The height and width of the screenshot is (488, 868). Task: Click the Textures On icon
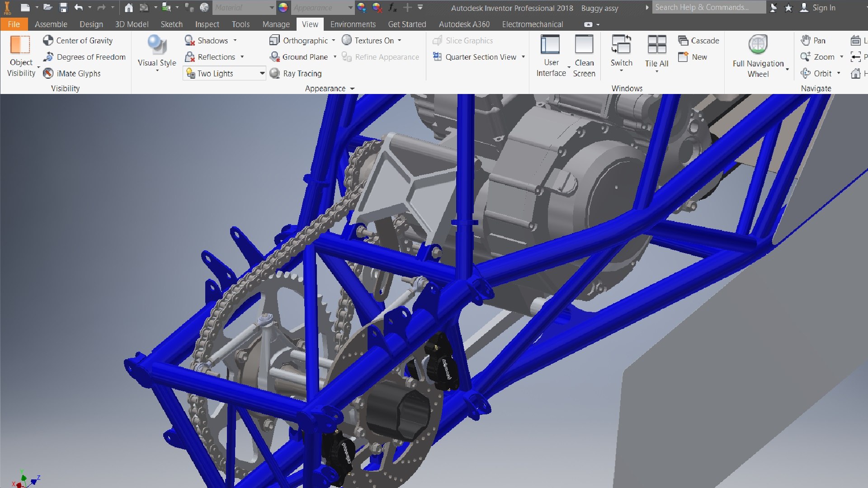pyautogui.click(x=347, y=40)
